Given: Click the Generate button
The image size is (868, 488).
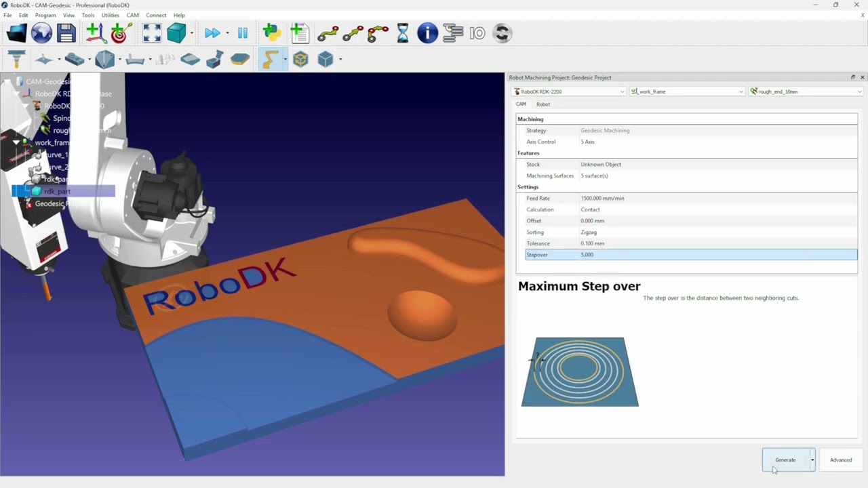Looking at the screenshot, I should click(x=785, y=460).
